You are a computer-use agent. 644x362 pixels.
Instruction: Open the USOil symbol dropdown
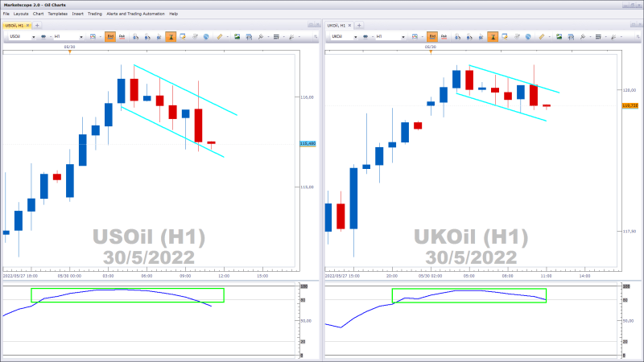pos(33,36)
